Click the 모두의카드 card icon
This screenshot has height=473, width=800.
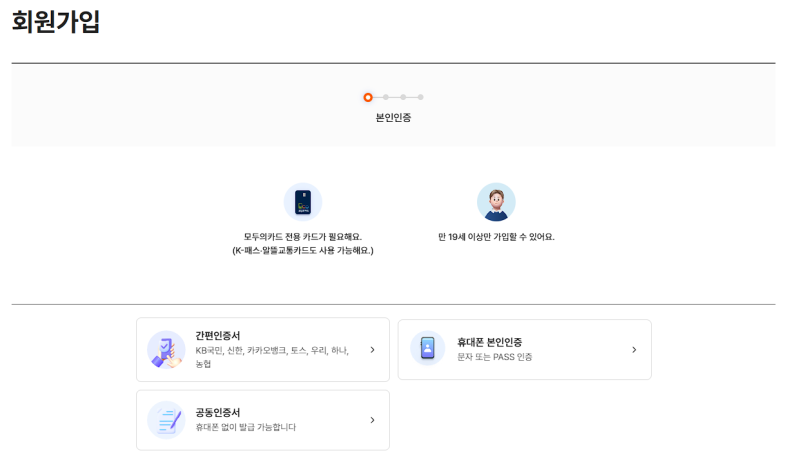(x=303, y=202)
